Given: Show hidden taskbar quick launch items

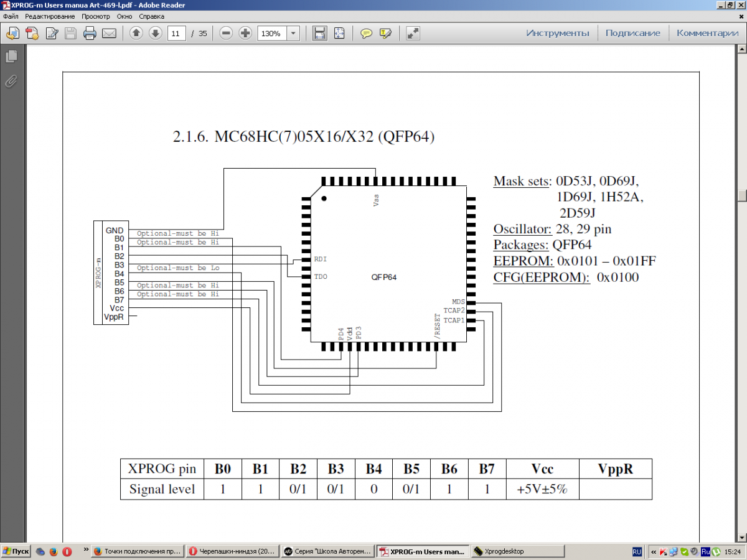Looking at the screenshot, I should (86, 549).
